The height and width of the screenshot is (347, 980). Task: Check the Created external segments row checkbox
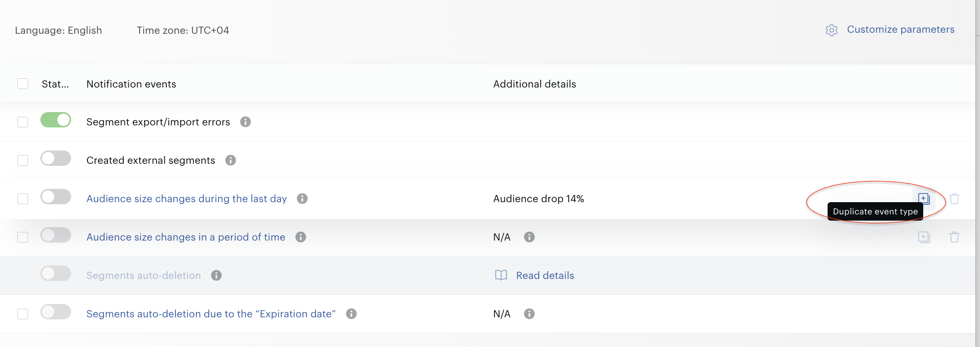point(23,160)
